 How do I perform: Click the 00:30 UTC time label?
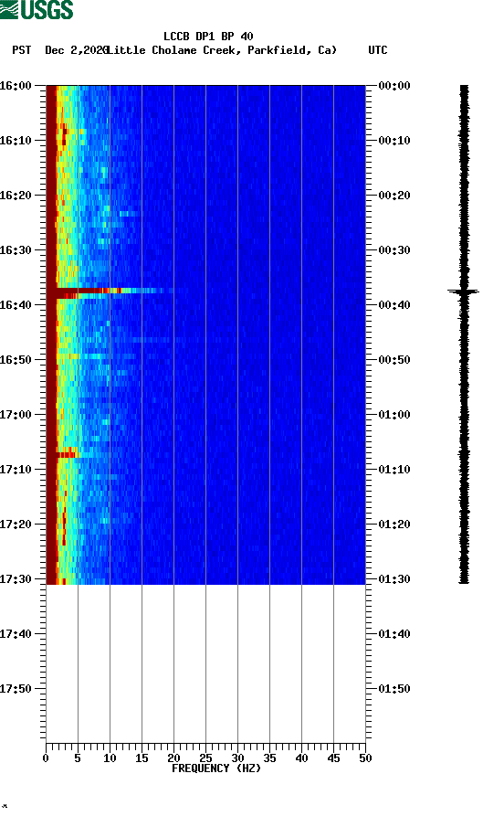click(x=394, y=249)
